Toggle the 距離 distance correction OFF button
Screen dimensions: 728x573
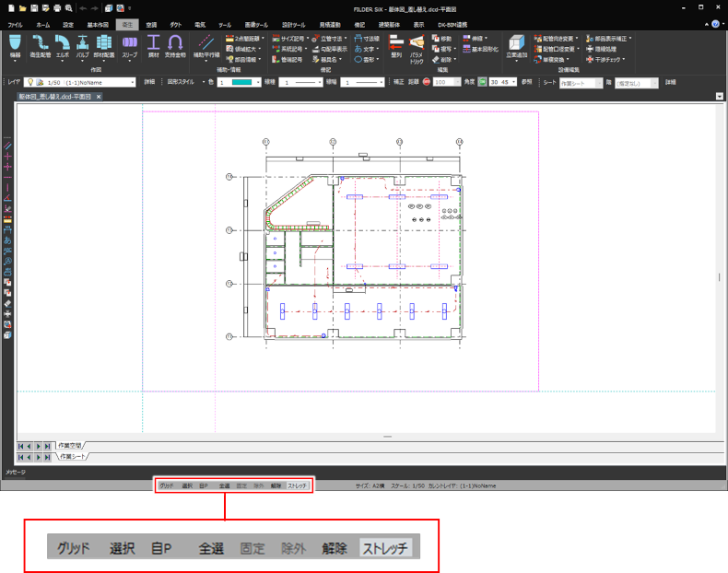[428, 82]
